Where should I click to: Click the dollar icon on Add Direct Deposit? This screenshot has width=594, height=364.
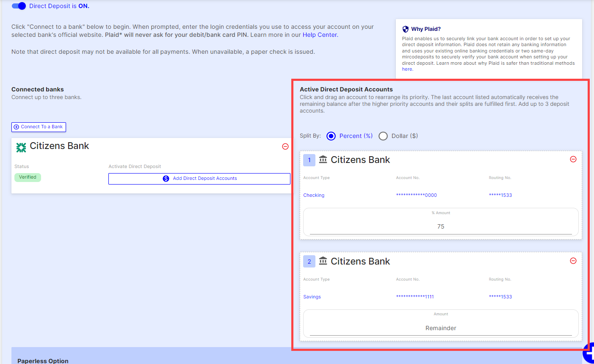[166, 179]
